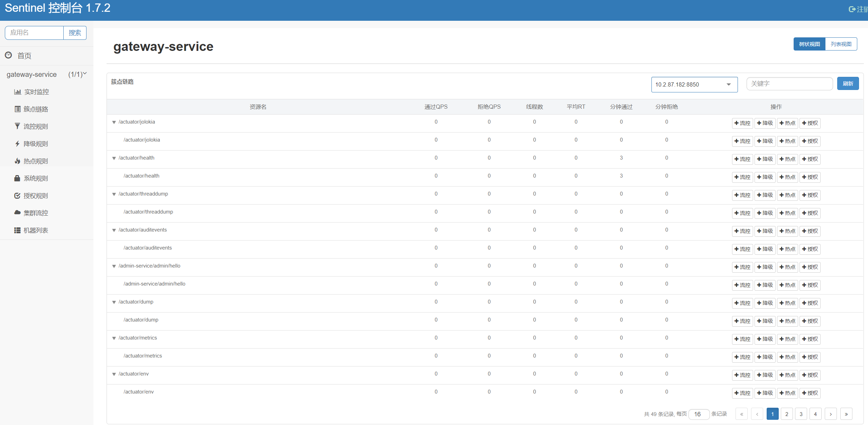868x425 pixels.
Task: Click the flow control rules funnel icon
Action: tap(17, 126)
